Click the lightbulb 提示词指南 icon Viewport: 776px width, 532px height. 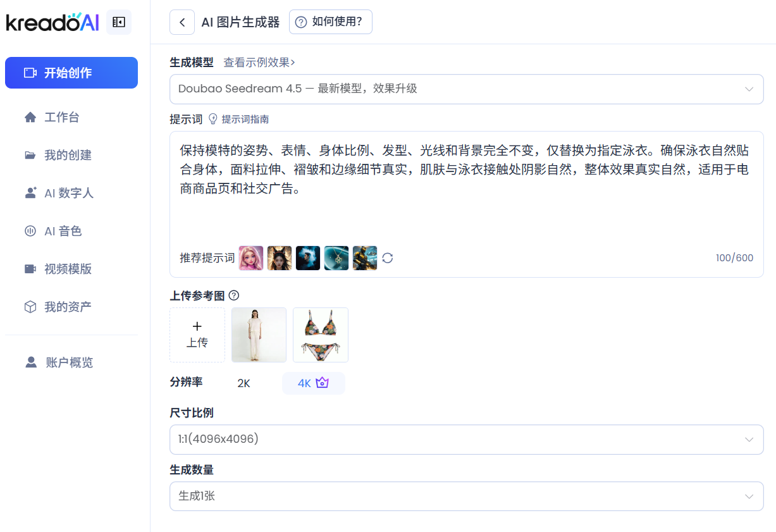(213, 119)
